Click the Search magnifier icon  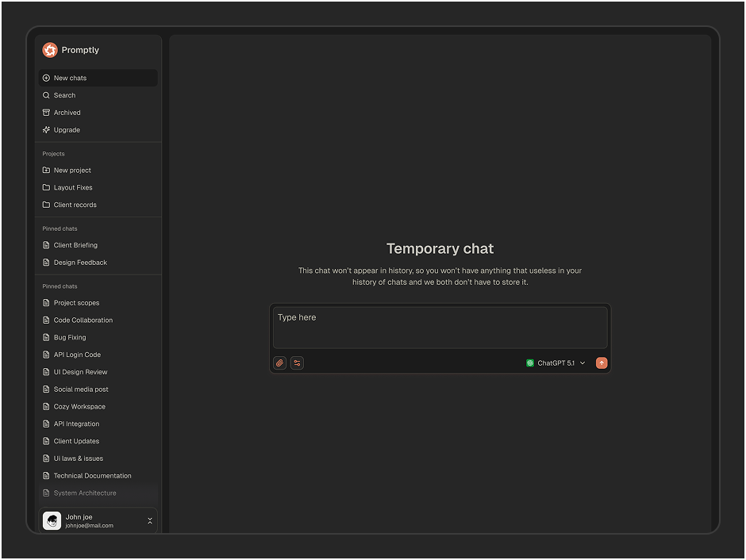pos(46,95)
